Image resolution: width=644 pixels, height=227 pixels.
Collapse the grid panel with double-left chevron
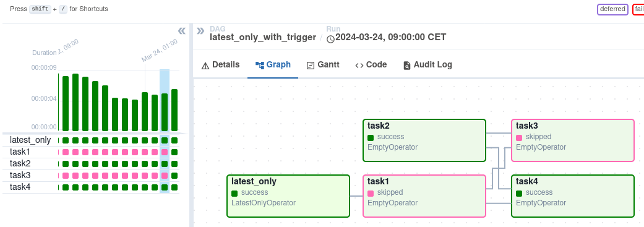tap(181, 31)
